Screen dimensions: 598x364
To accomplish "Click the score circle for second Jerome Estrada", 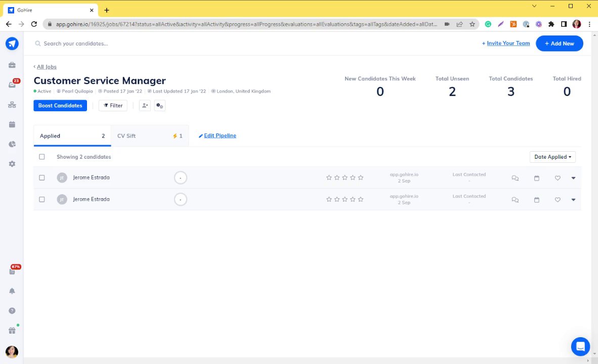I will [x=181, y=199].
